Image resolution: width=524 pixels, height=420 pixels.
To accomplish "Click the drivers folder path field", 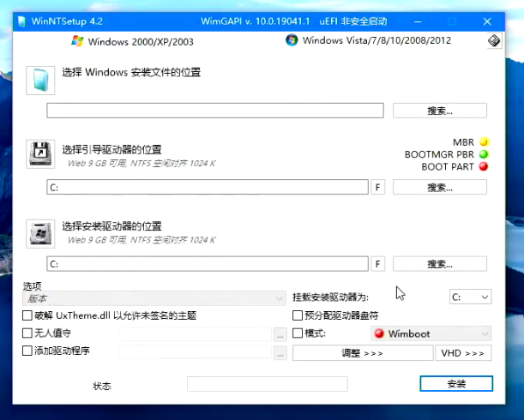I will (196, 352).
